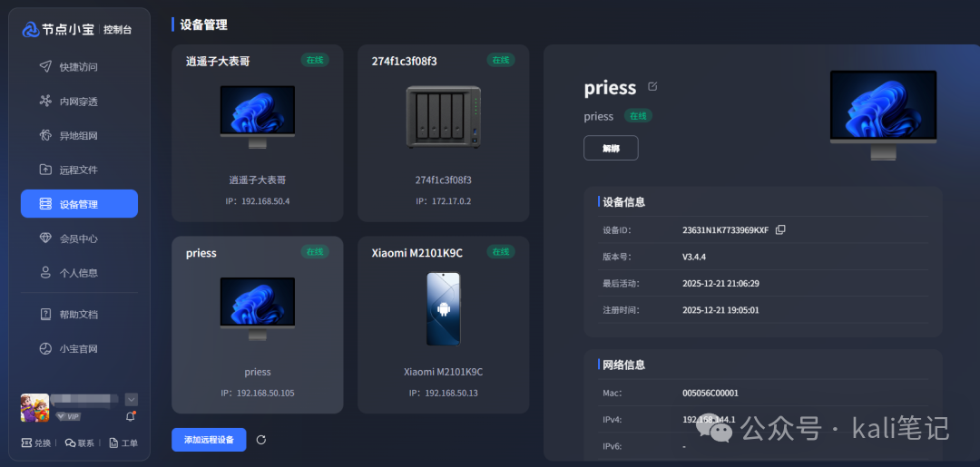Click the 设备管理 server icon

tap(45, 203)
